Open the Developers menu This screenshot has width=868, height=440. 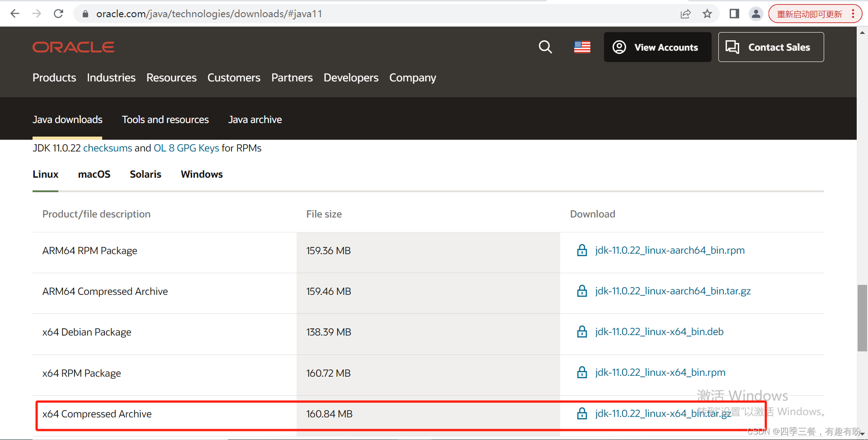351,78
